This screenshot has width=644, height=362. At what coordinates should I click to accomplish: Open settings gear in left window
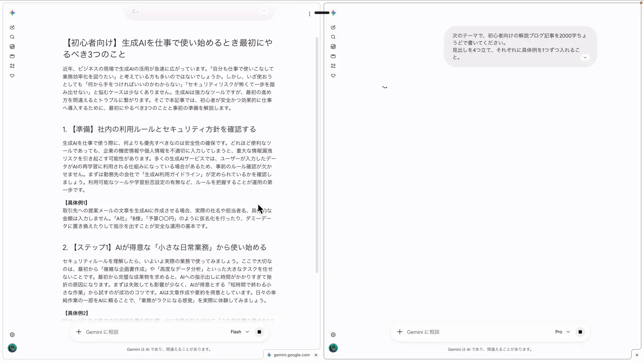point(12,335)
